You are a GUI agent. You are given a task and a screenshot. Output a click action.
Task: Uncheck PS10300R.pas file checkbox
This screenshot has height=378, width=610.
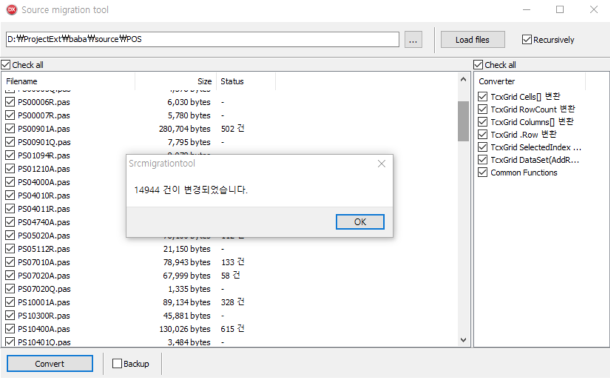10,315
